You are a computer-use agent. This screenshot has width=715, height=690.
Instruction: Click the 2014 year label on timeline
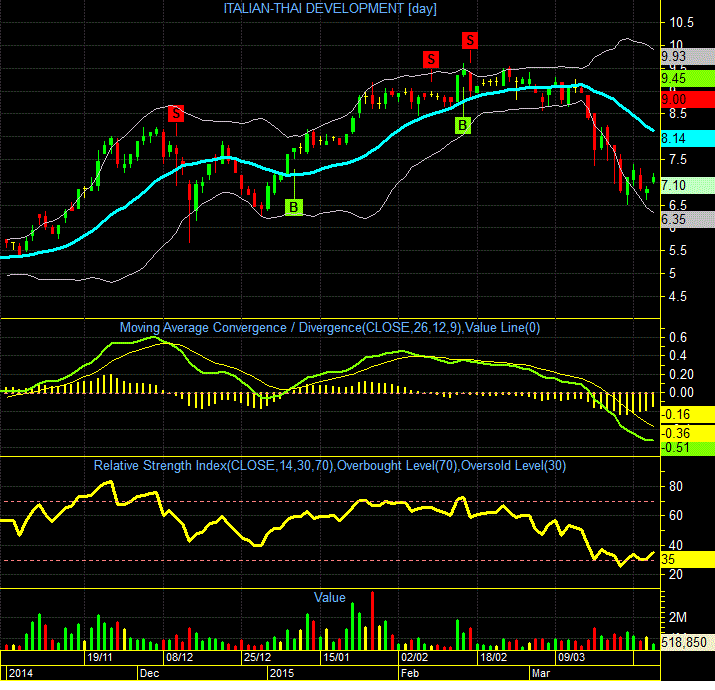21,673
